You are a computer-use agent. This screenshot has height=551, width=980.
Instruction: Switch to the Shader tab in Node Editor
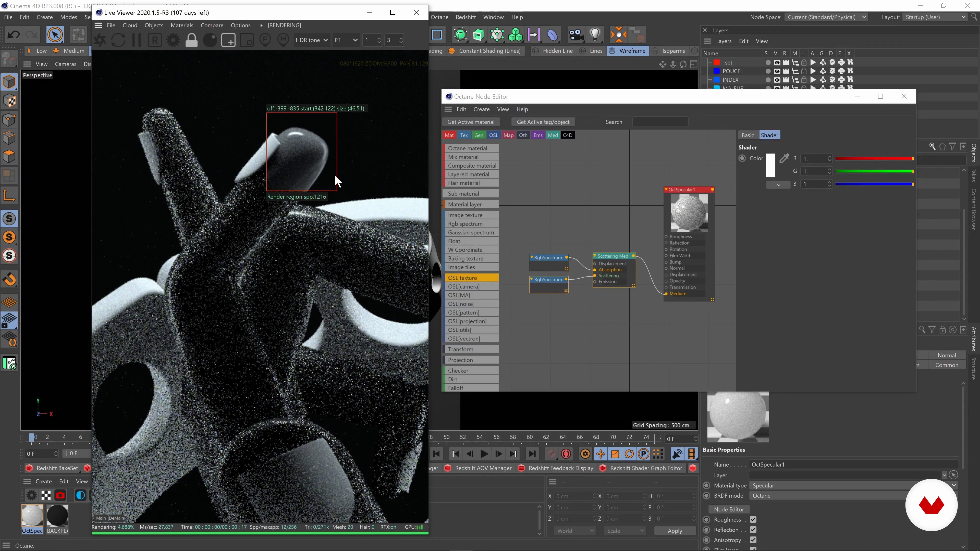click(x=769, y=135)
